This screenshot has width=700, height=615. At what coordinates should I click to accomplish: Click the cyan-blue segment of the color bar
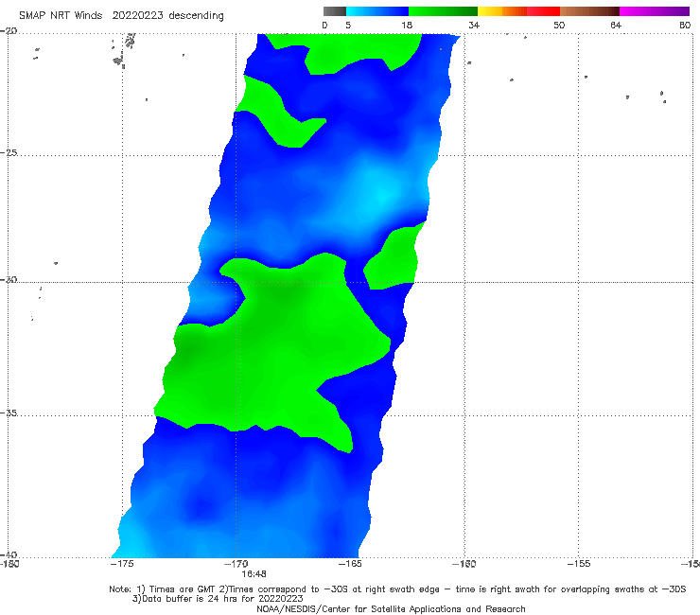click(x=377, y=11)
